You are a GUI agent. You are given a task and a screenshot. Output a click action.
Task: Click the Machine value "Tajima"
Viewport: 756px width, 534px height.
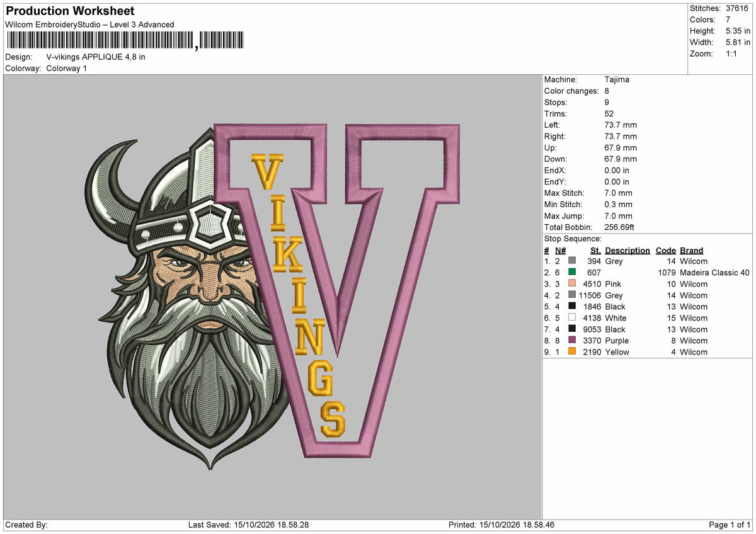[x=617, y=79]
